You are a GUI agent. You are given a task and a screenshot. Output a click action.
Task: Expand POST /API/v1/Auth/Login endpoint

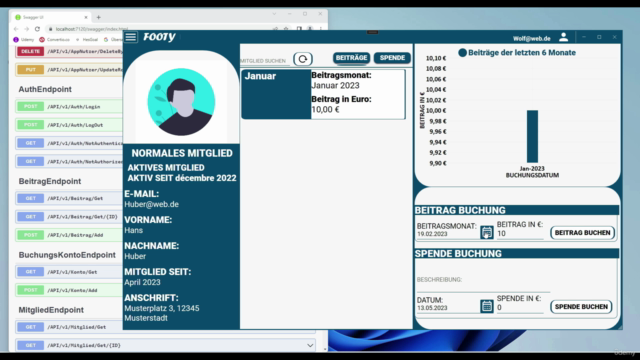click(69, 107)
